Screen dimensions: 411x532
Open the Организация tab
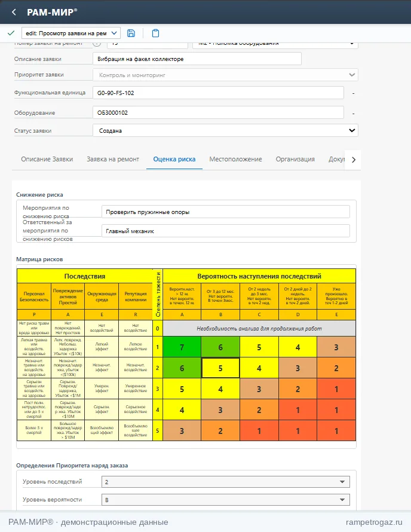(x=295, y=159)
